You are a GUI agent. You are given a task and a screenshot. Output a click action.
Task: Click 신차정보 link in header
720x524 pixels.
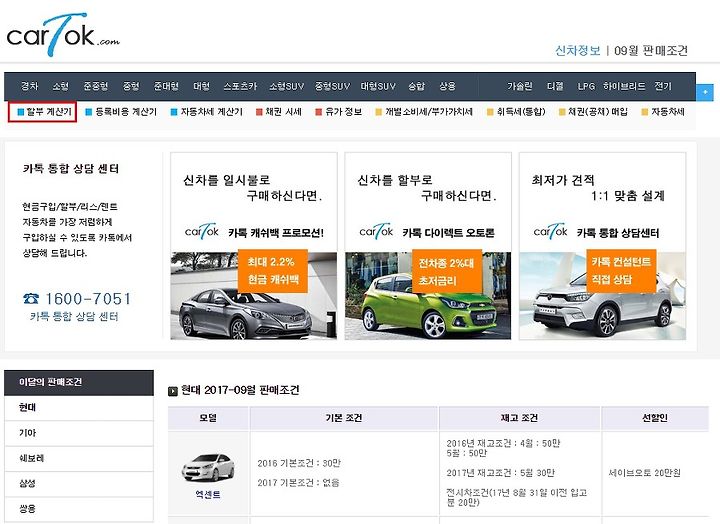578,51
